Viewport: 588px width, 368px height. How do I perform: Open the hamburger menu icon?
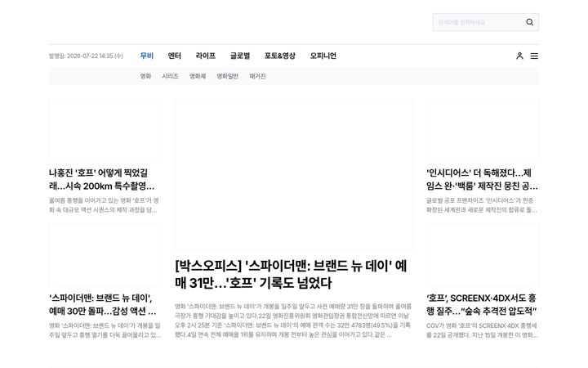point(534,56)
